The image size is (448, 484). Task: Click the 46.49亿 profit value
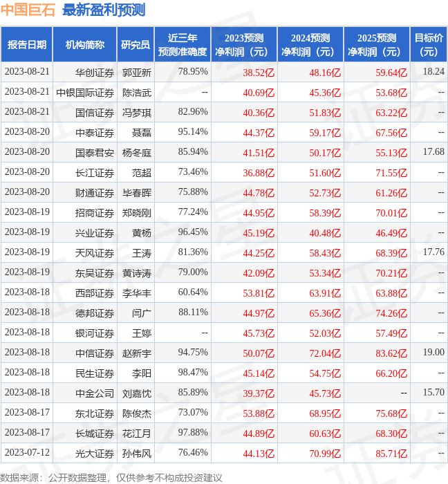pos(391,233)
